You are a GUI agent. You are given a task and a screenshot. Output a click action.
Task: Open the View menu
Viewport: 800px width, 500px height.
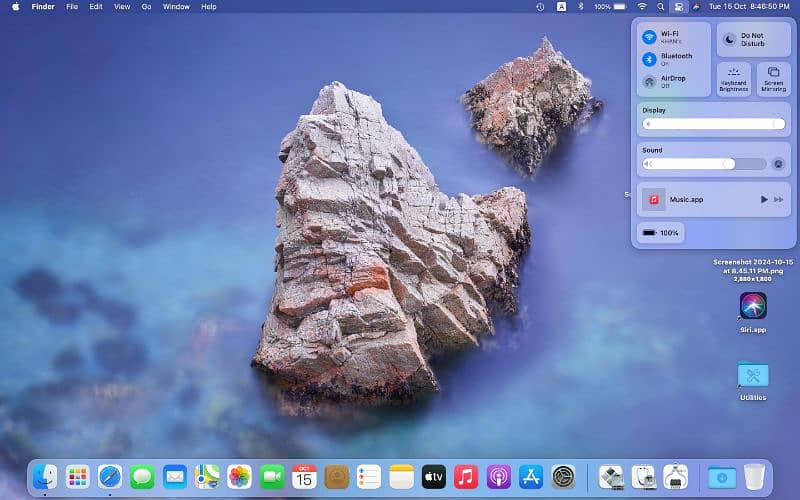[x=122, y=7]
